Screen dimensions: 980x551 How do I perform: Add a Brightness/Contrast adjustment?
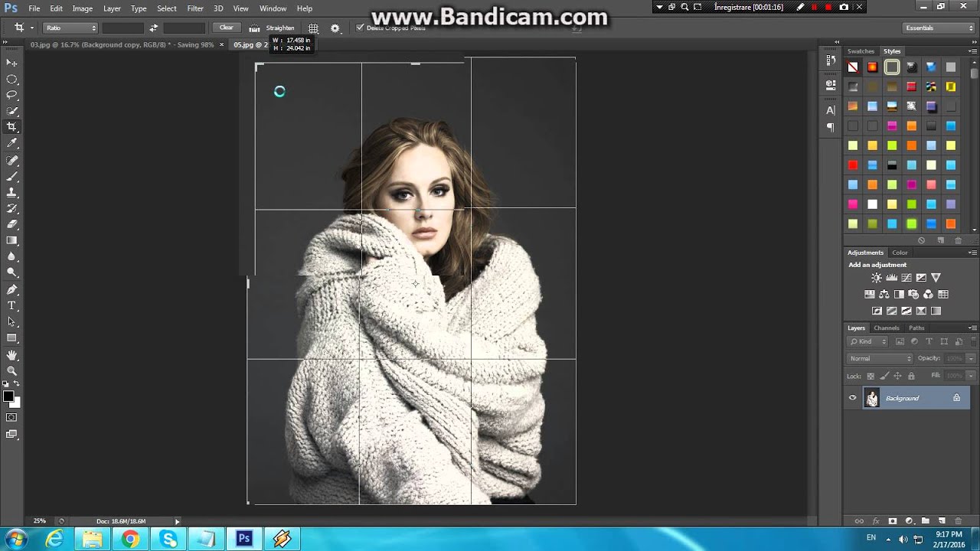[x=877, y=278]
